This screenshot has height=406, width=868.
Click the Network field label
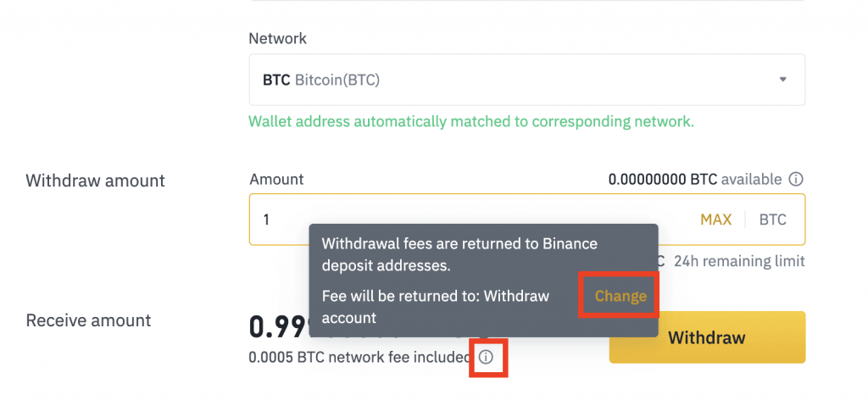(277, 39)
